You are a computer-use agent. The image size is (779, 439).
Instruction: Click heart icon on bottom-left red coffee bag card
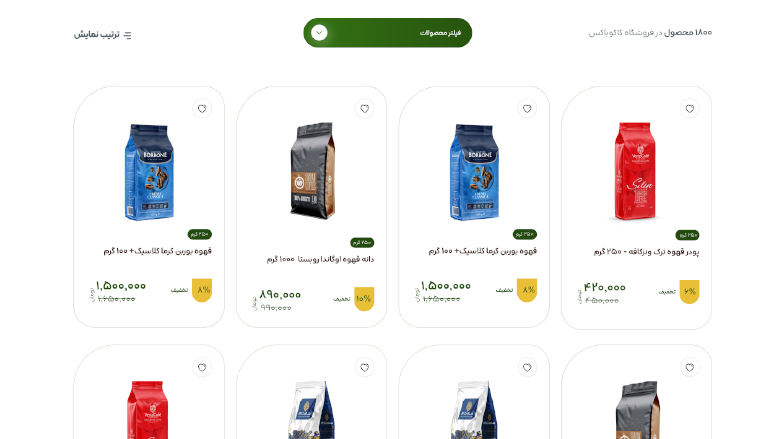pos(202,367)
